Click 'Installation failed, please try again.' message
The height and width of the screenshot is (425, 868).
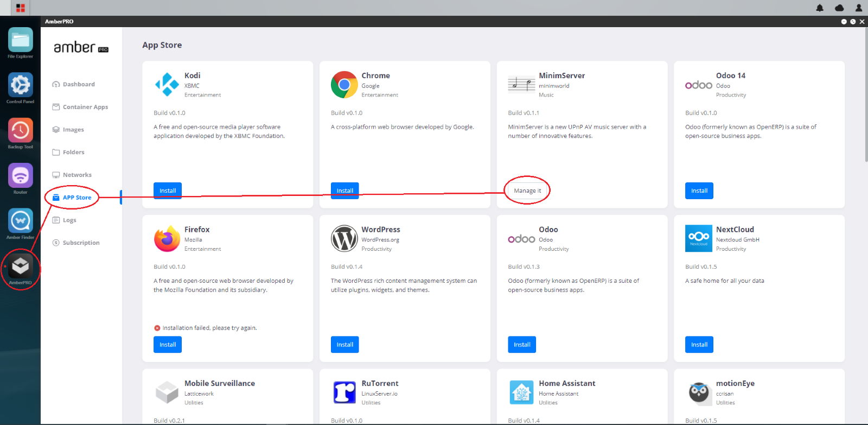209,328
